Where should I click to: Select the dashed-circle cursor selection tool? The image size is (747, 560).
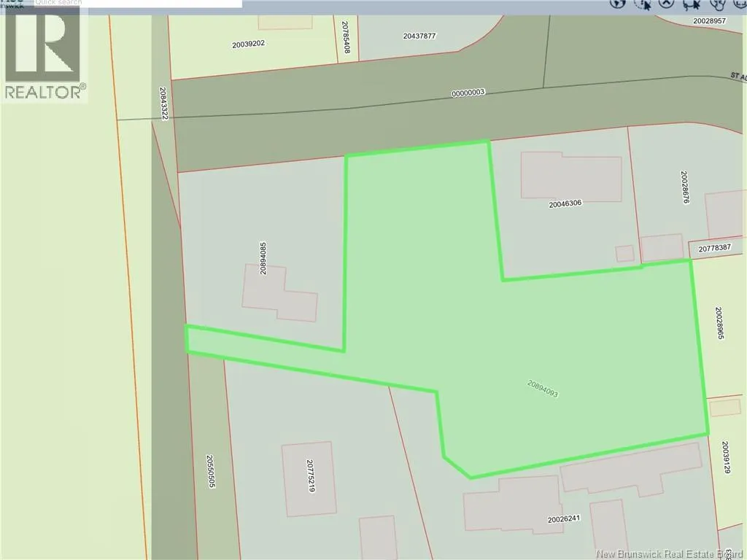click(643, 4)
